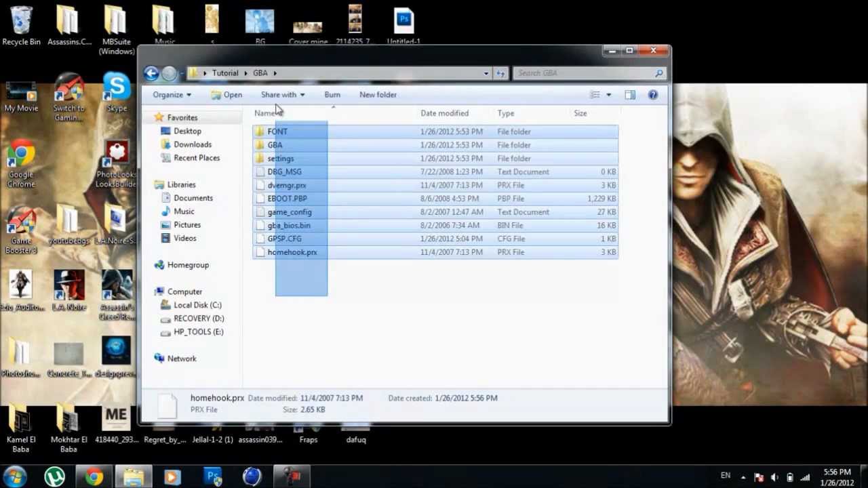This screenshot has width=868, height=488.
Task: Select the Fraps desktop icon
Action: (308, 434)
